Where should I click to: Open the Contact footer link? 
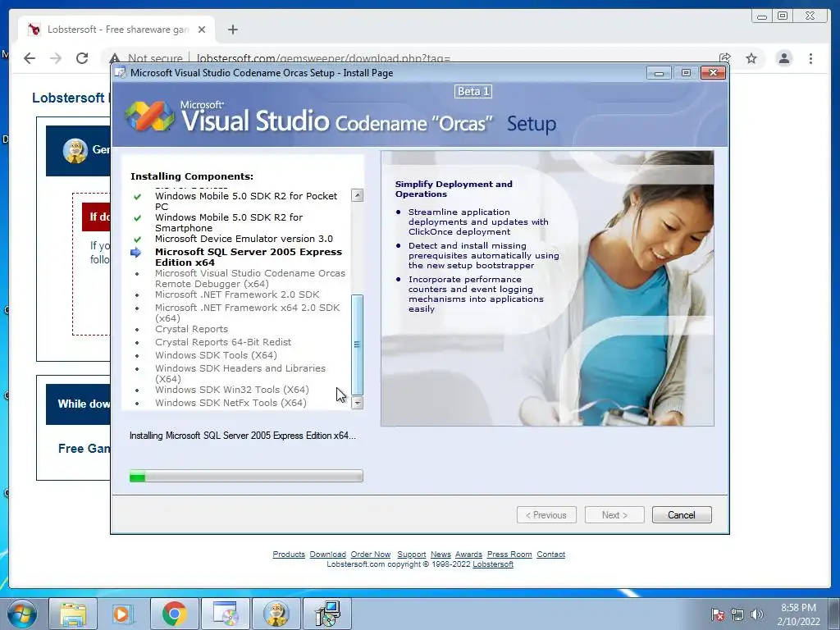550,555
